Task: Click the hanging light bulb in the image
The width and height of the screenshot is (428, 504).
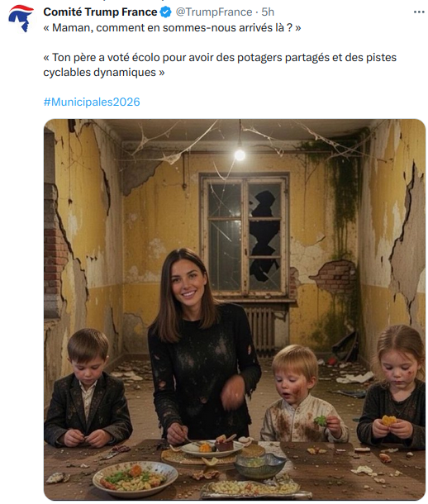Action: 240,155
